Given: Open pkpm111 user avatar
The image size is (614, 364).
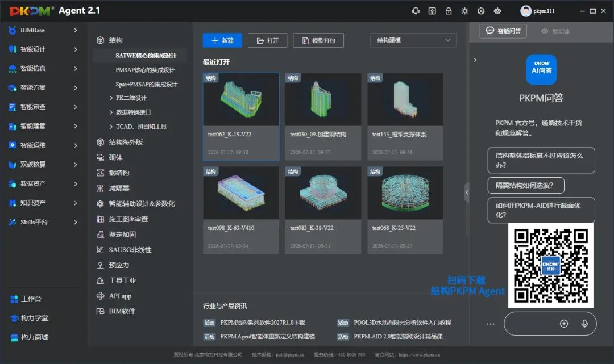Looking at the screenshot, I should coord(525,11).
